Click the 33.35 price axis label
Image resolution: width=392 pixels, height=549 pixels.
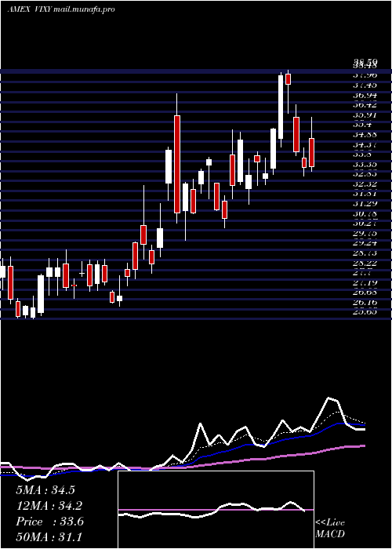coord(365,164)
